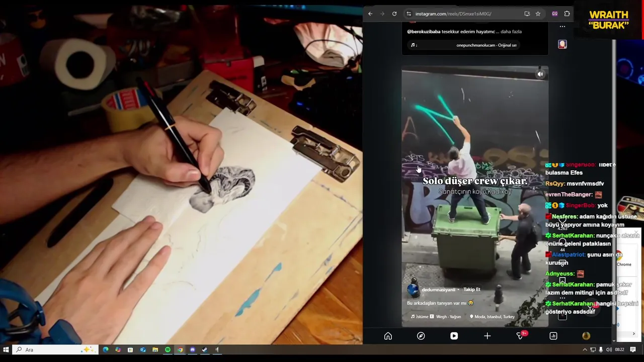Open the audio avatar thumbnail beside previous reel
Viewport: 644px width, 362px height.
[562, 44]
